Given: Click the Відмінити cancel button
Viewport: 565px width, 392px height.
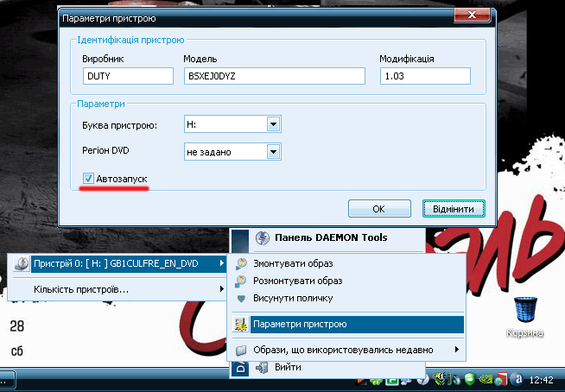Looking at the screenshot, I should pyautogui.click(x=454, y=209).
